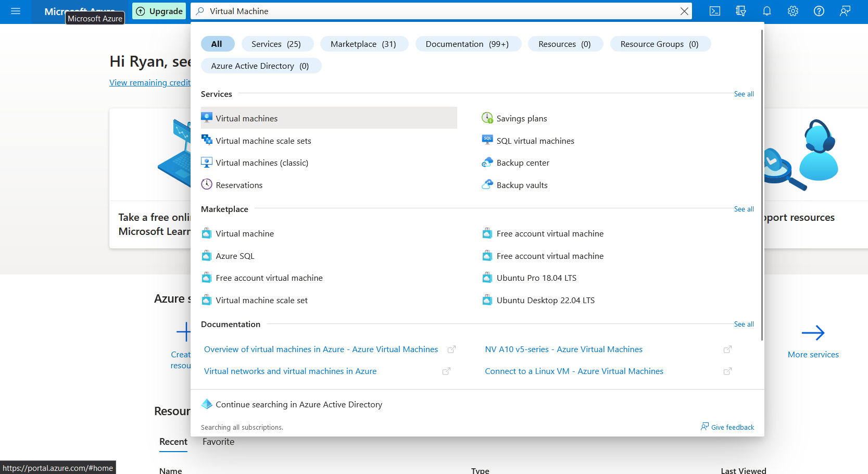See all Services results
This screenshot has width=868, height=474.
744,94
